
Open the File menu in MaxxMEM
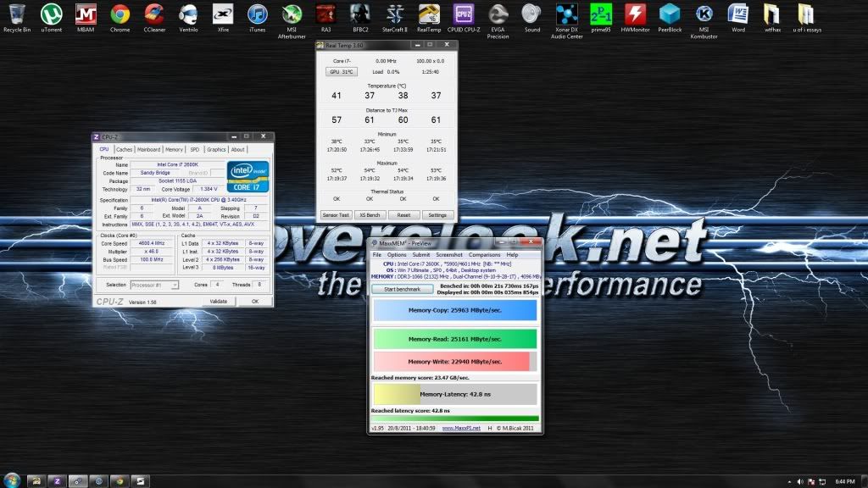377,255
